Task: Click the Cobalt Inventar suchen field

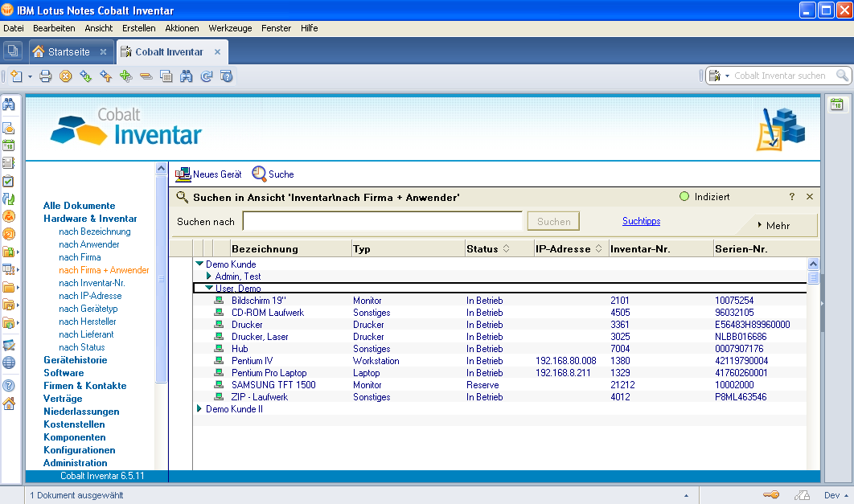Action: click(x=781, y=76)
